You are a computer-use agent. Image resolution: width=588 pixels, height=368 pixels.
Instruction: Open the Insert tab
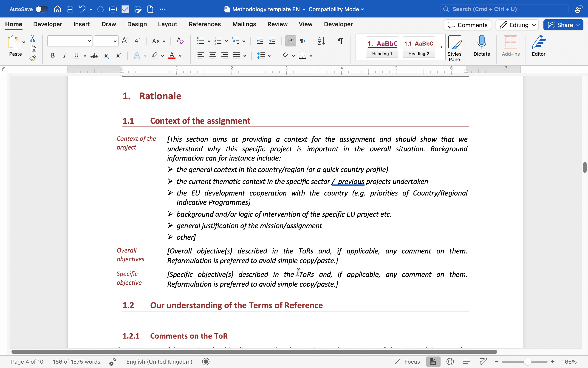[82, 24]
